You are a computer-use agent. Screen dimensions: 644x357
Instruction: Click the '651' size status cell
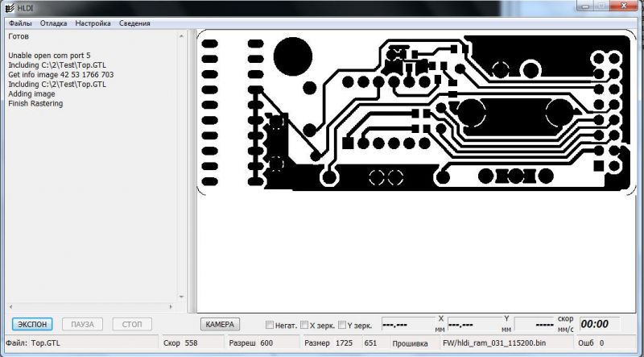(370, 342)
